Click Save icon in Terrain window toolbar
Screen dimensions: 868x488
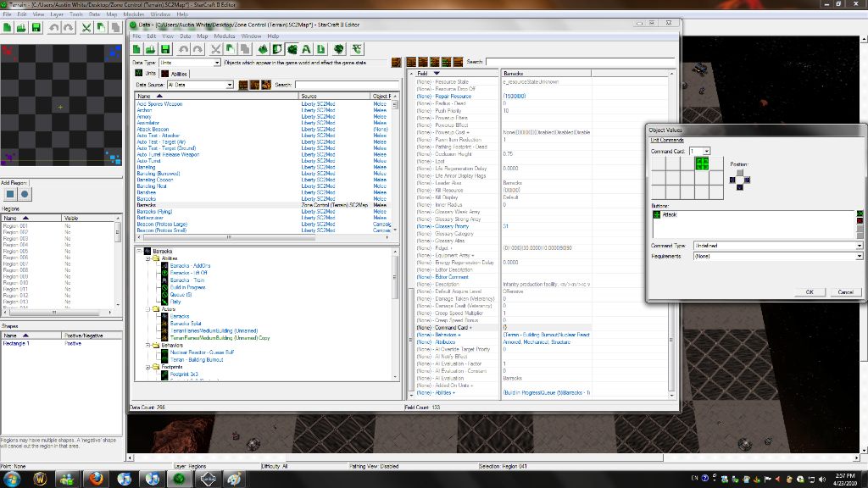pyautogui.click(x=36, y=28)
